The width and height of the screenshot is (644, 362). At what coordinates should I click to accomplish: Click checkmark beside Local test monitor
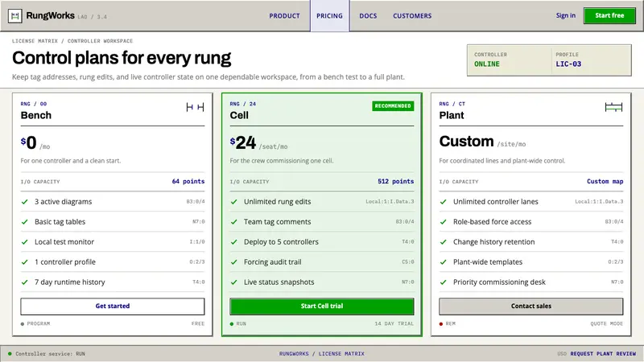click(25, 242)
